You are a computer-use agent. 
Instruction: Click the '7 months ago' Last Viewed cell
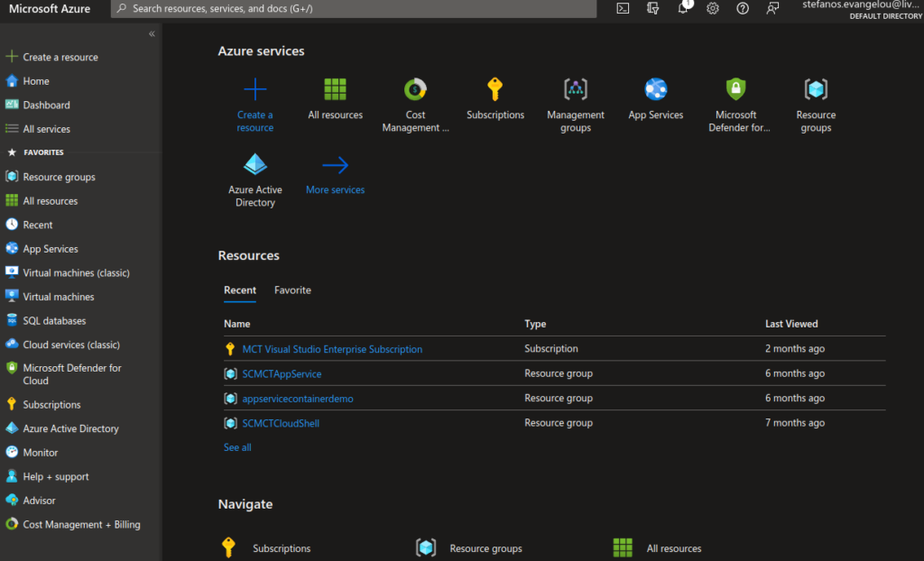coord(794,422)
